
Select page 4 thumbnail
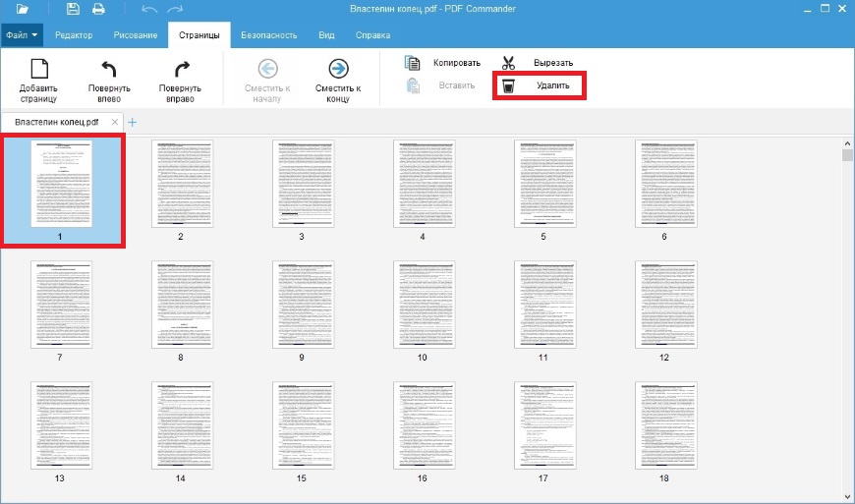point(425,184)
